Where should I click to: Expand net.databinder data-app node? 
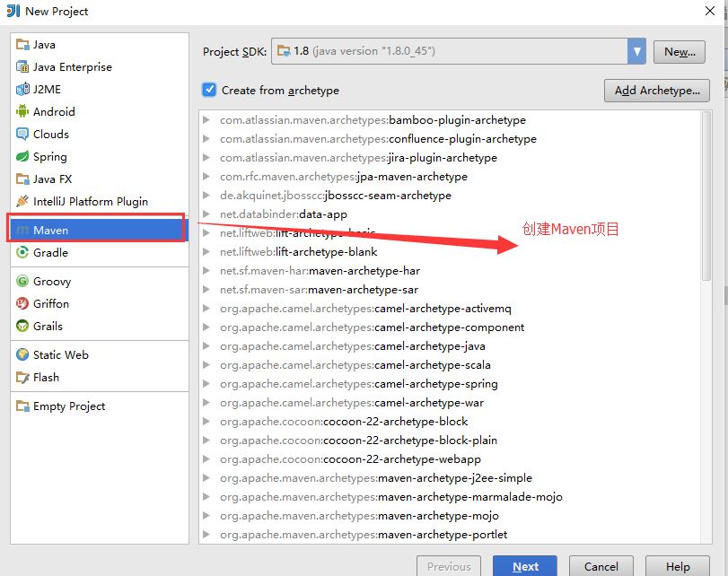click(x=206, y=214)
